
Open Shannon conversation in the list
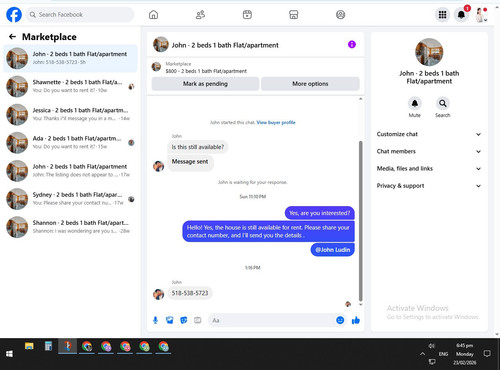point(70,227)
